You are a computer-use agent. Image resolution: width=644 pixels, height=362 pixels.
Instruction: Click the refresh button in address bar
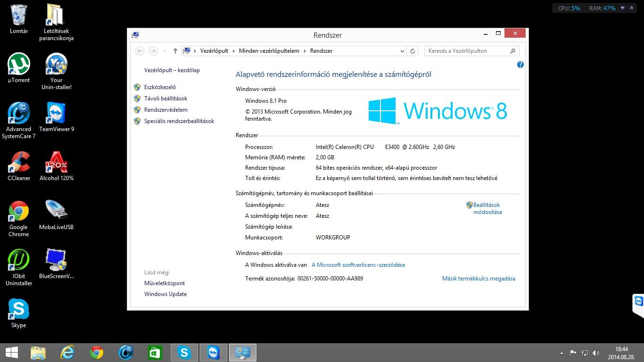413,51
